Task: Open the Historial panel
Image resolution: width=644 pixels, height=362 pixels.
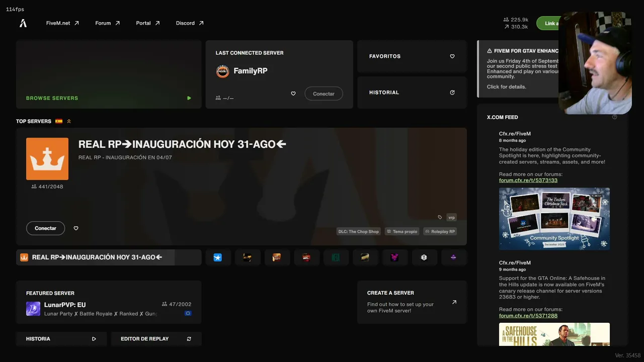Action: (x=412, y=93)
